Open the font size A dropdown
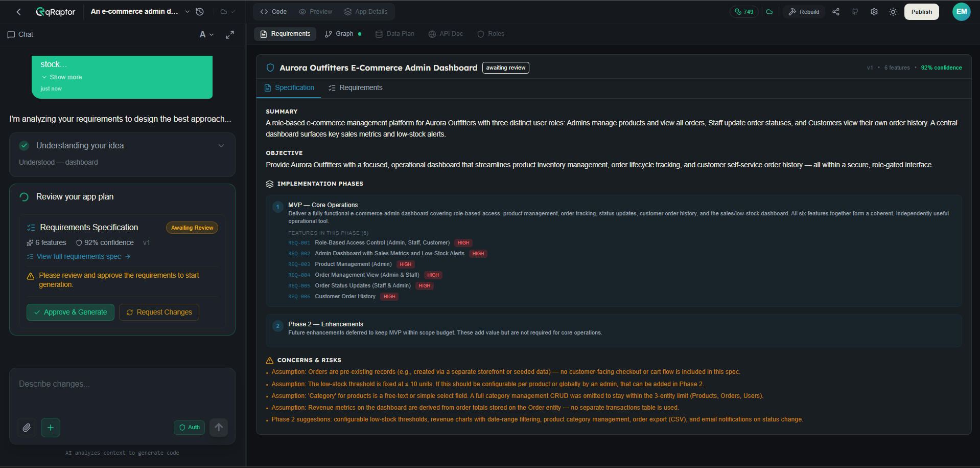Image resolution: width=980 pixels, height=468 pixels. 206,35
